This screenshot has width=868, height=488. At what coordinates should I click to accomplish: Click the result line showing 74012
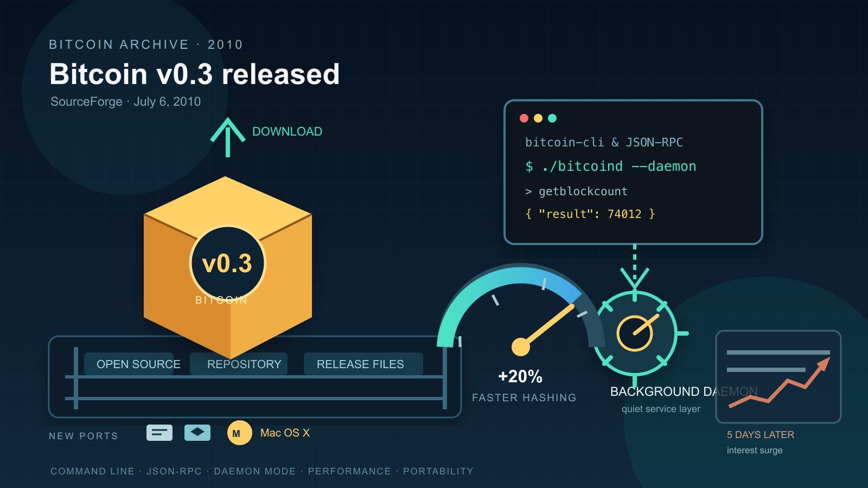click(590, 214)
